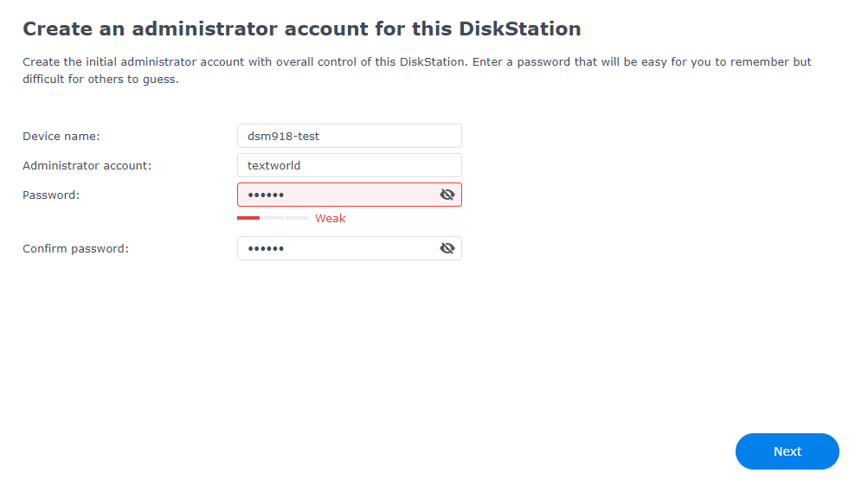Click the 'Administrator account:' label
The height and width of the screenshot is (486, 868).
[87, 165]
